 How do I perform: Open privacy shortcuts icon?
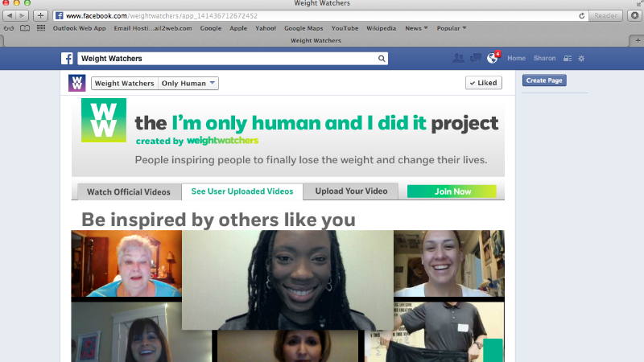(x=568, y=58)
